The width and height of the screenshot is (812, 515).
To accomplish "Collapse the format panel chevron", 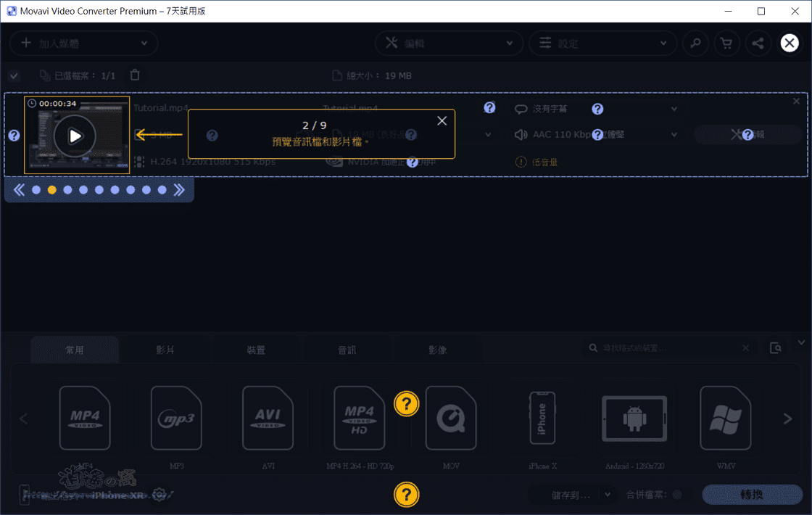I will [x=802, y=342].
